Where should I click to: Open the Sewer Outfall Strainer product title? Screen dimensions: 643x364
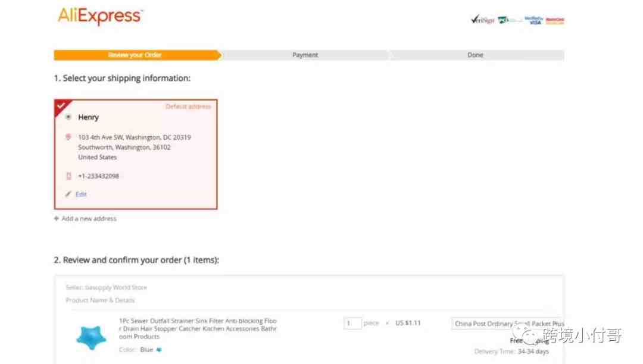198,328
